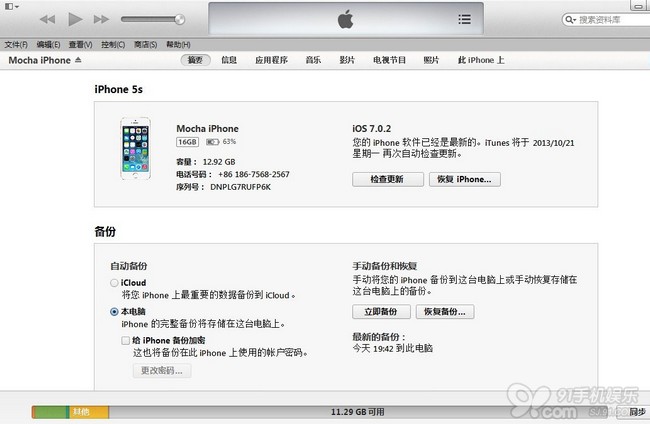Open the search magnifier options dropdown
Viewport: 650px width, 424px height.
[571, 19]
